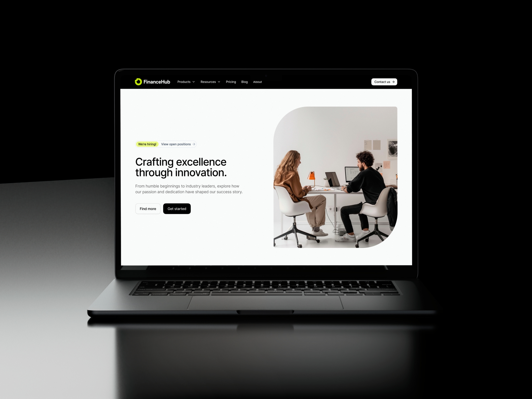532x399 pixels.
Task: Click the arrow icon next to Contact us
Action: (x=394, y=82)
